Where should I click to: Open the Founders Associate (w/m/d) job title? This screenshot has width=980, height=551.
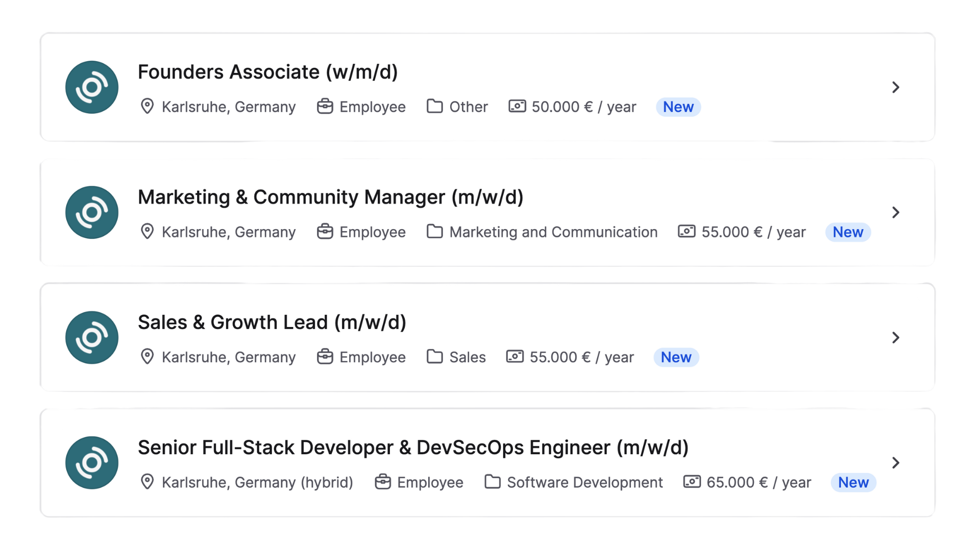coord(267,72)
